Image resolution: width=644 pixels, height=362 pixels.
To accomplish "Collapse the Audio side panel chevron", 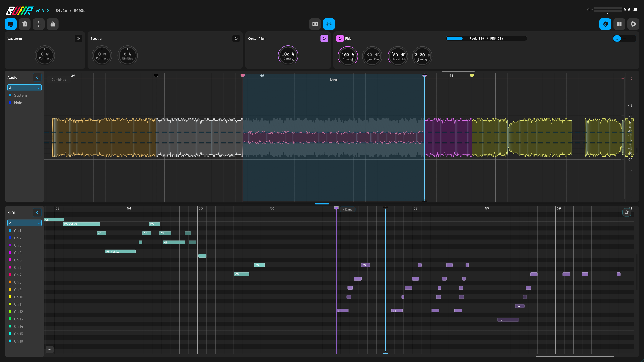I will (37, 77).
